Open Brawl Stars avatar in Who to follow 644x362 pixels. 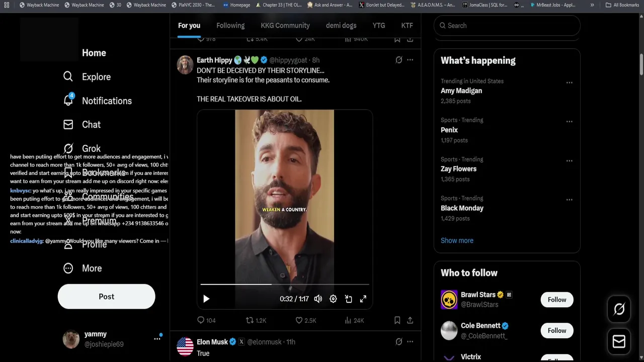tap(449, 300)
